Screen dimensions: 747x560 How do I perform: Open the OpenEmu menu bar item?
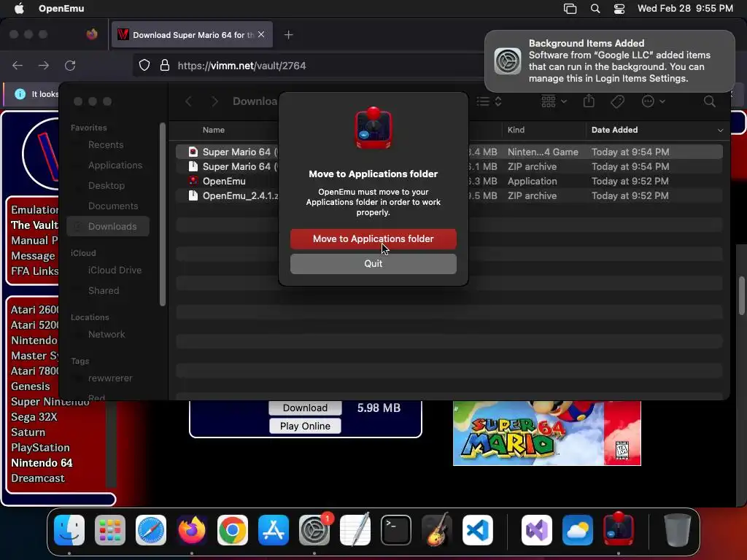(x=61, y=9)
